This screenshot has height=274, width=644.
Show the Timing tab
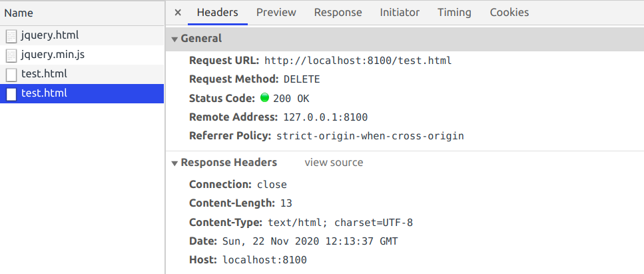454,13
